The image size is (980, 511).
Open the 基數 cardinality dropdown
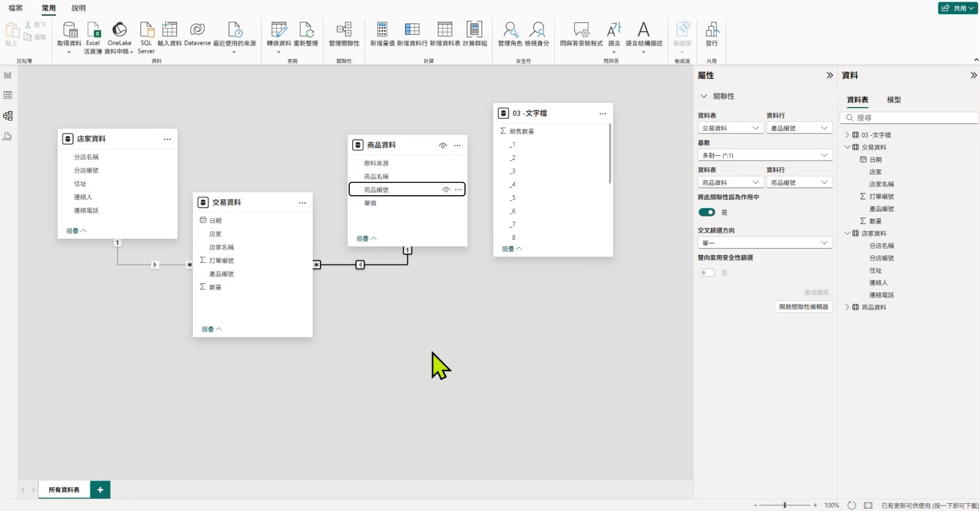(x=764, y=155)
